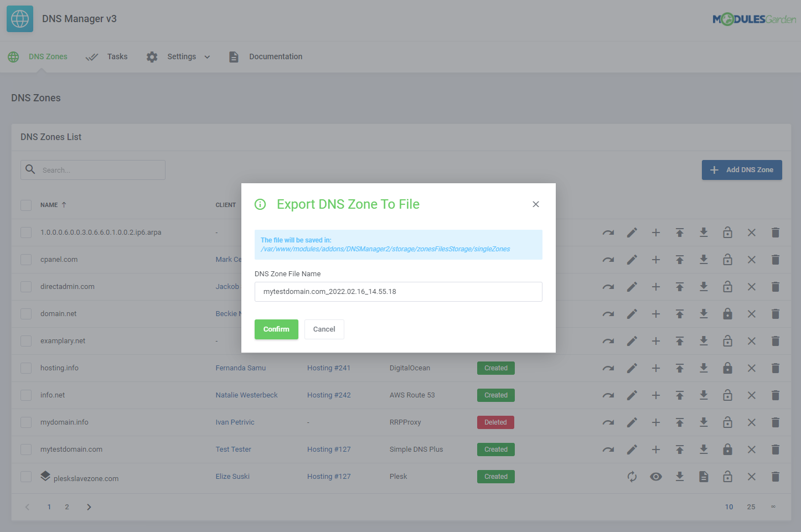
Task: Go to next page with right chevron
Action: (89, 507)
